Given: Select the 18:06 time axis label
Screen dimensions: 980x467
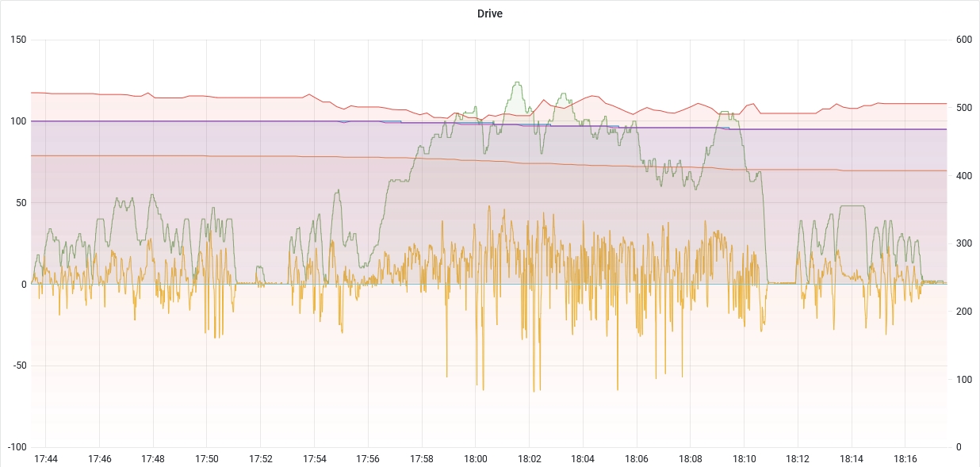Looking at the screenshot, I should [637, 459].
